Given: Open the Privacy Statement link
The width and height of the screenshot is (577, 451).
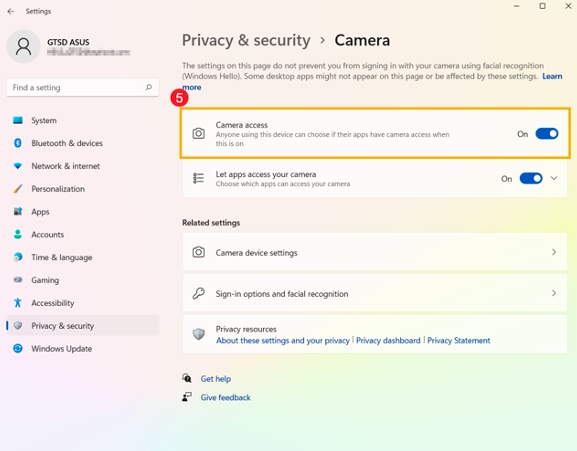Looking at the screenshot, I should point(459,341).
